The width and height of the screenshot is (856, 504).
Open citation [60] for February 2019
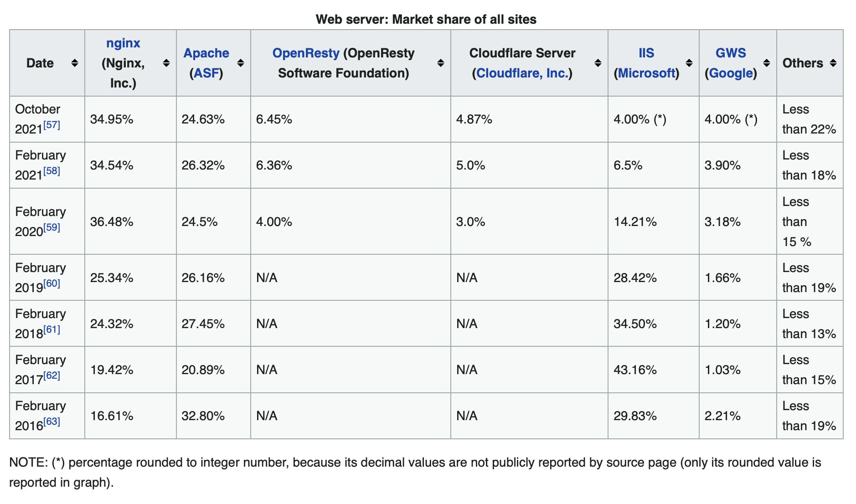coord(52,283)
